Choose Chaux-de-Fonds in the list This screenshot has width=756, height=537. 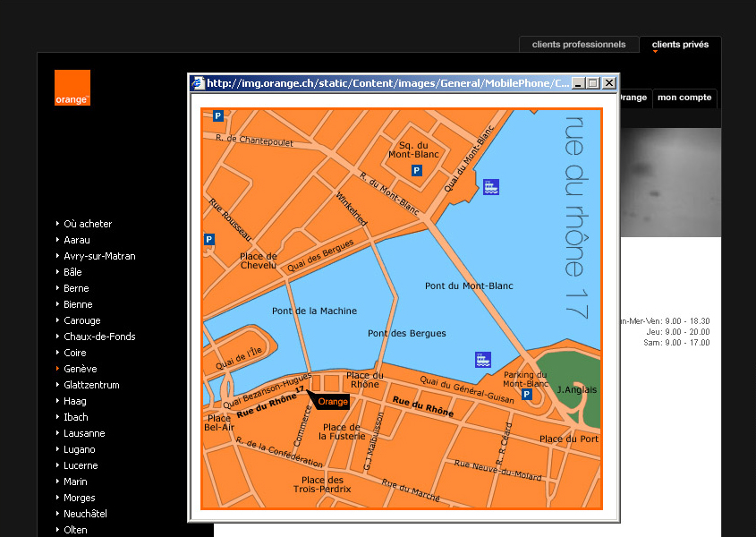99,337
